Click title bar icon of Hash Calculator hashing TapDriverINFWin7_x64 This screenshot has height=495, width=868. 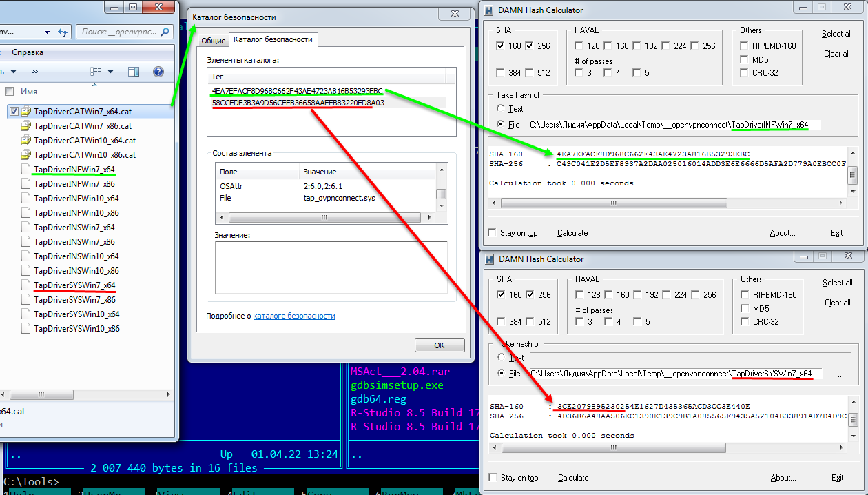pos(490,10)
